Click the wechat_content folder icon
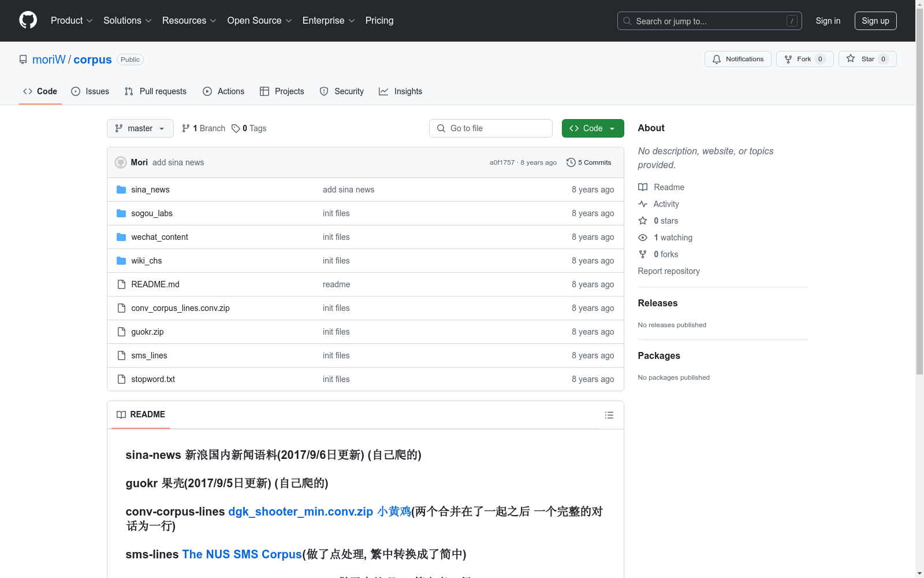Image resolution: width=924 pixels, height=578 pixels. click(x=121, y=237)
